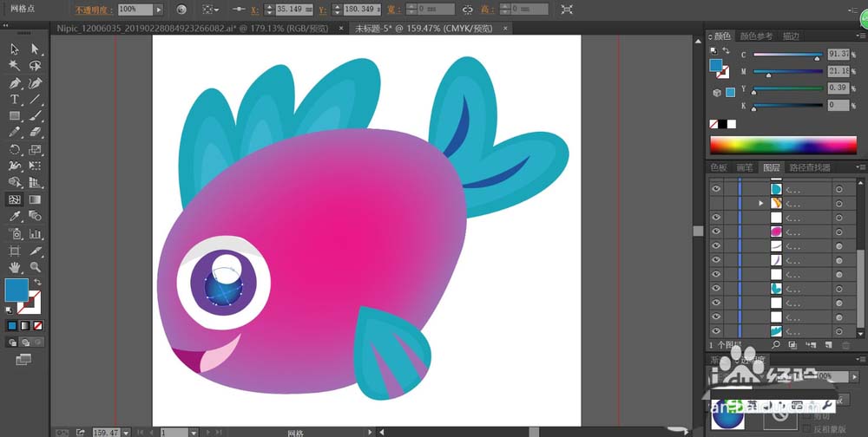The height and width of the screenshot is (437, 868).
Task: Select the Eyedropper tool
Action: click(x=15, y=216)
